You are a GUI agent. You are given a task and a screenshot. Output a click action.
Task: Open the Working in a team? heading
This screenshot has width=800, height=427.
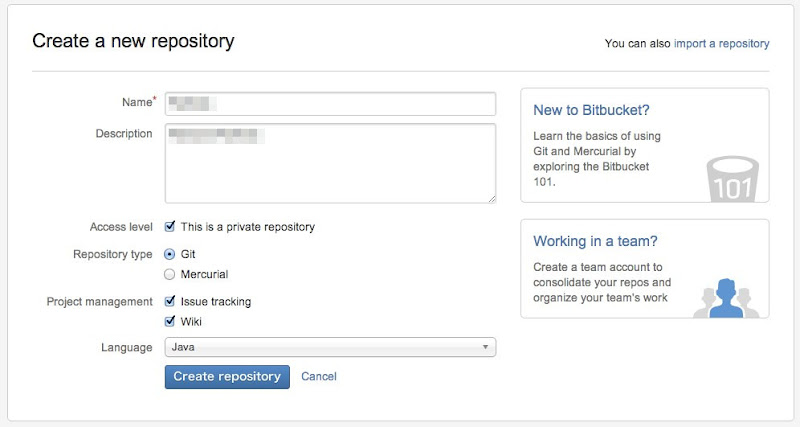coord(595,241)
